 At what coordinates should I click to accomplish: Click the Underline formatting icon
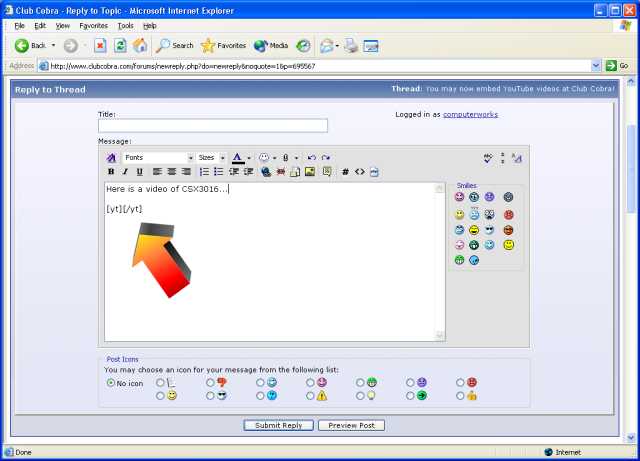[139, 172]
